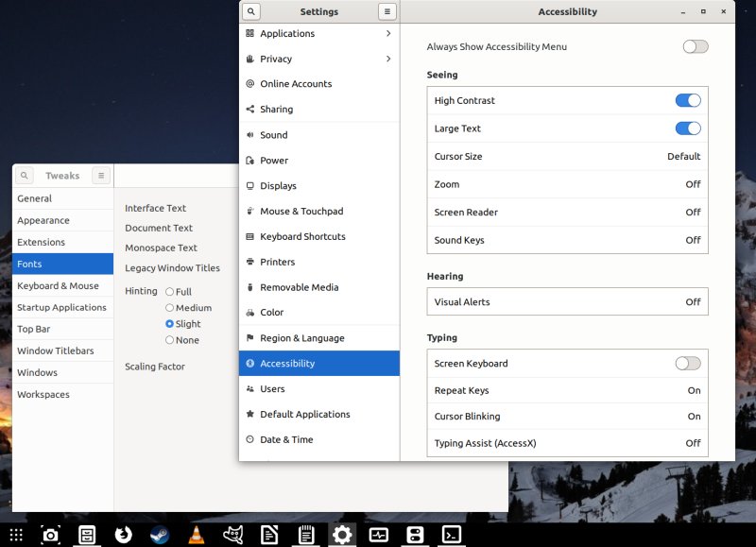
Task: Launch VLC media player from the taskbar
Action: click(x=197, y=535)
